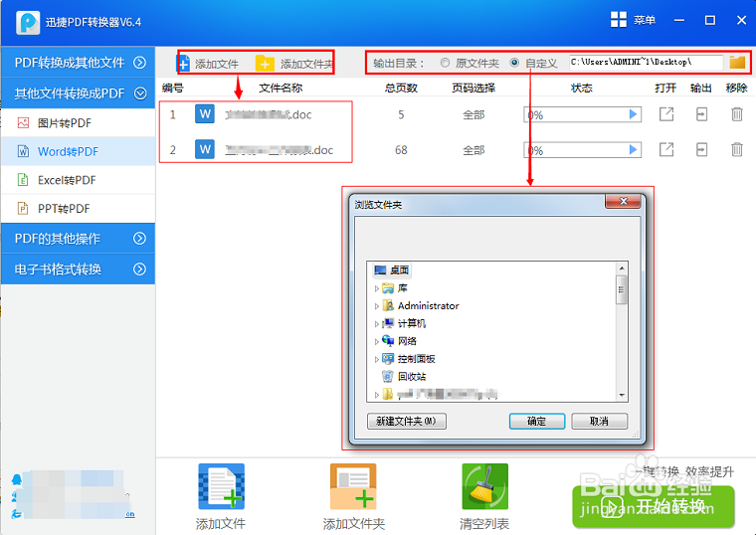Expand the Administrator tree node
Screen dimensions: 756x535
[376, 306]
